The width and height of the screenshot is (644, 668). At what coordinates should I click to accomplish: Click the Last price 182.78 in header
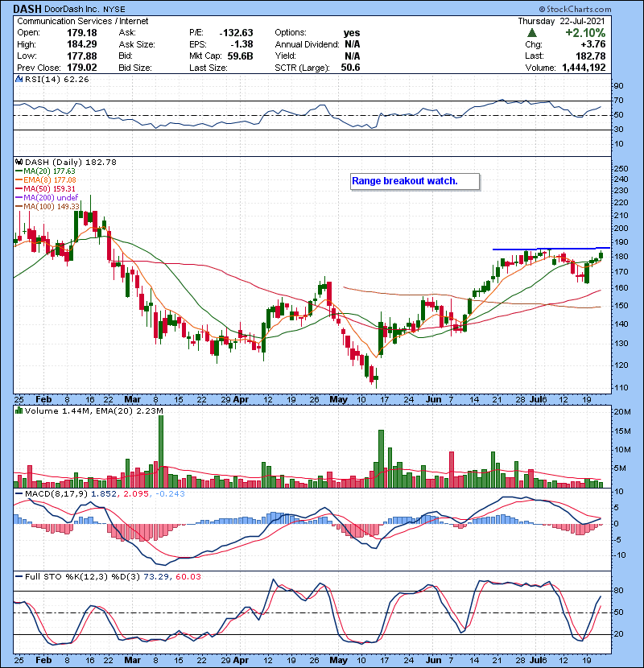tap(591, 56)
